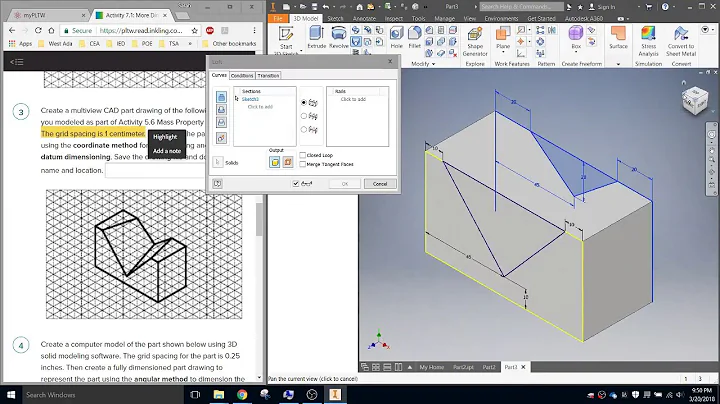Open the dropdown arrow under Plane
The width and height of the screenshot is (720, 404).
[503, 52]
